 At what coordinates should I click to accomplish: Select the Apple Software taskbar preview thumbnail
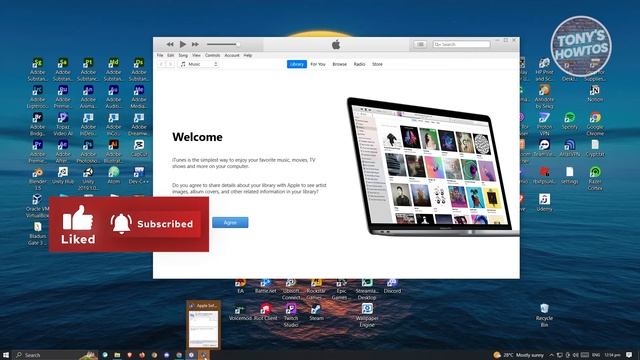tap(204, 325)
